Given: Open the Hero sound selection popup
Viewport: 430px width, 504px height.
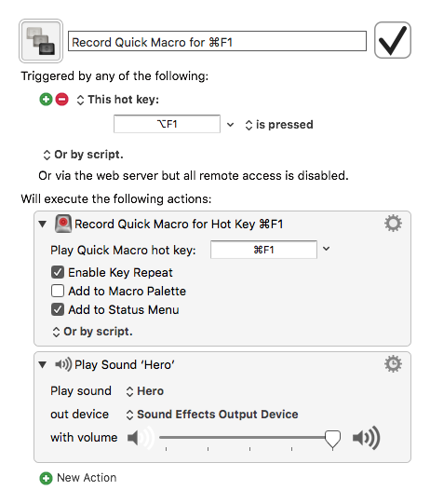Looking at the screenshot, I should pos(145,391).
